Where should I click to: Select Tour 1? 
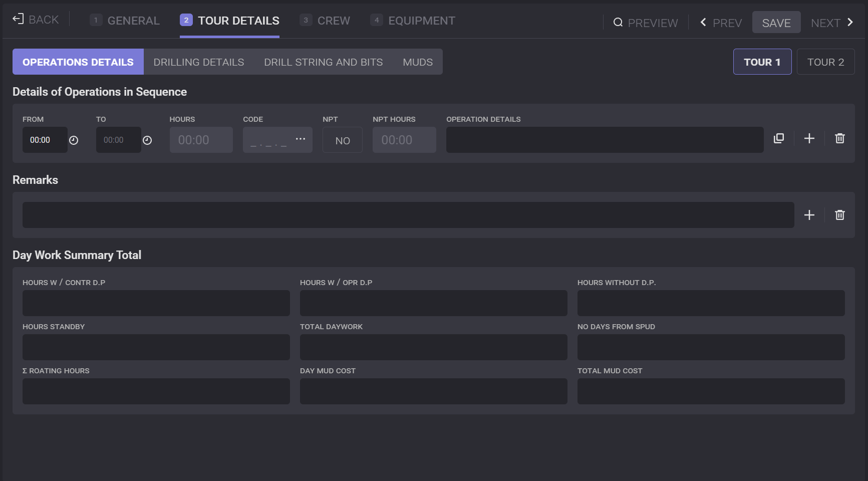click(x=762, y=62)
